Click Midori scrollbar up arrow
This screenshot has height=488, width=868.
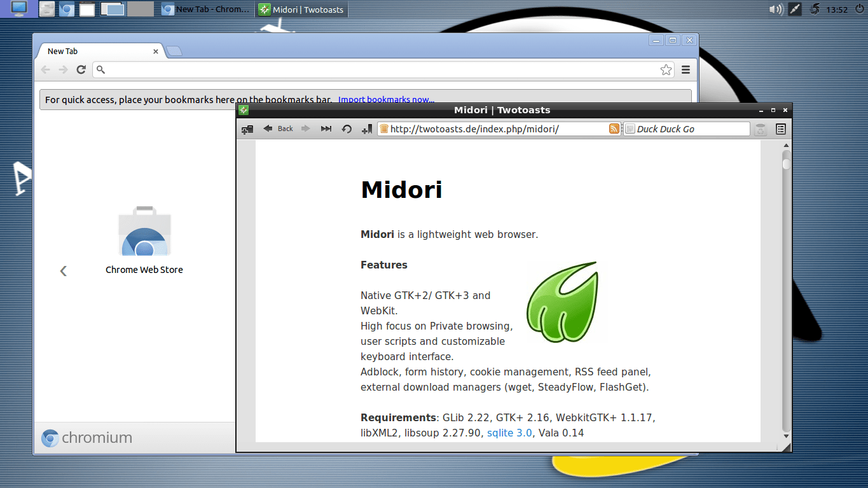[787, 146]
